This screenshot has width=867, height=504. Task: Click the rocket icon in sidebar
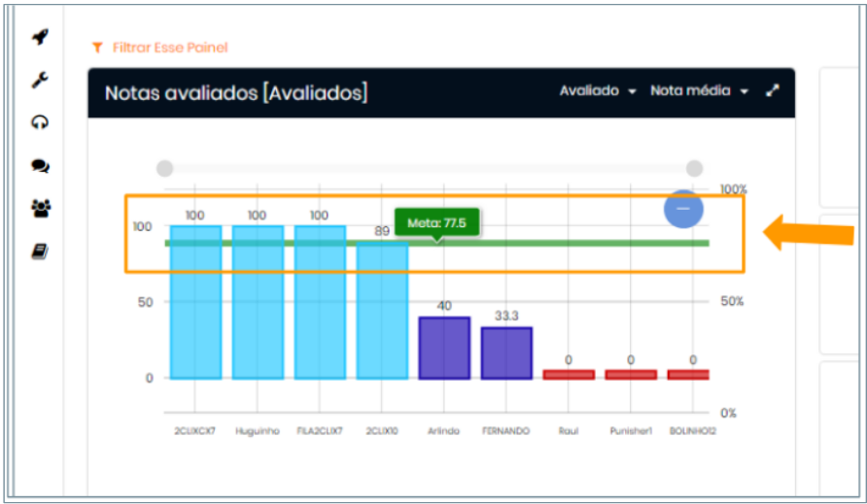coord(40,38)
